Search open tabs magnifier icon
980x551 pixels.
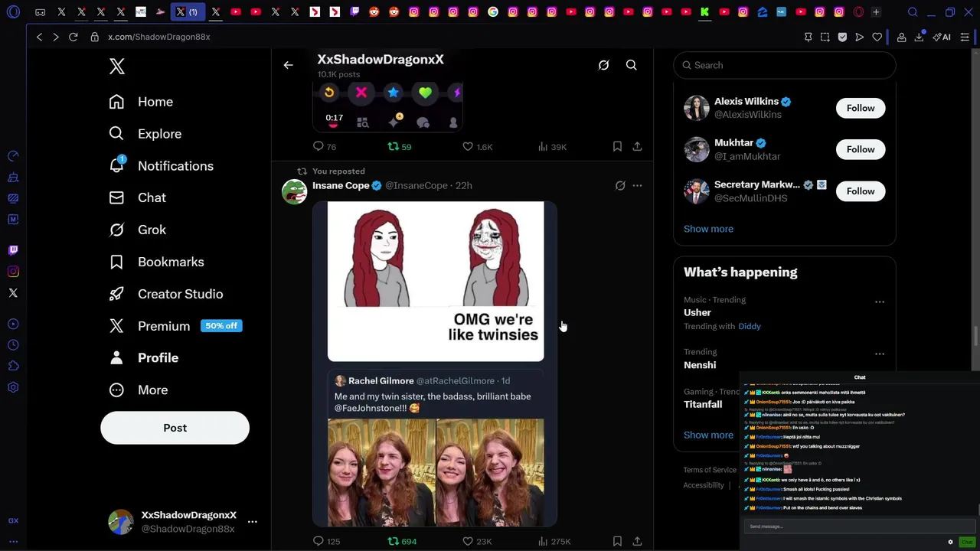point(913,12)
